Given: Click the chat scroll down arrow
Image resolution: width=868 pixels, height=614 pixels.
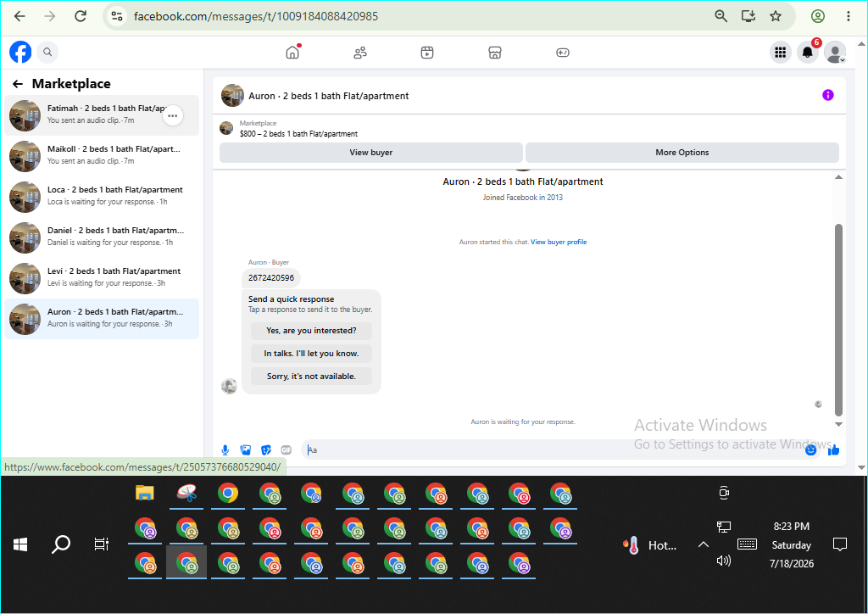Looking at the screenshot, I should (838, 424).
